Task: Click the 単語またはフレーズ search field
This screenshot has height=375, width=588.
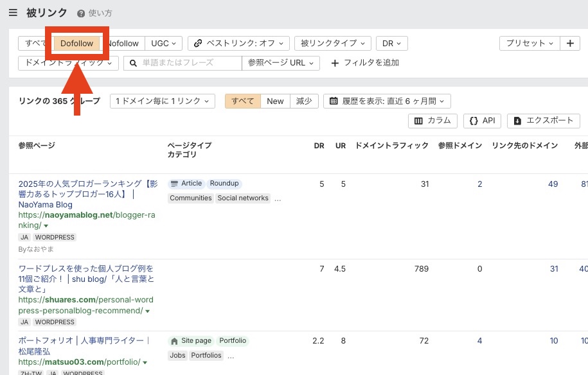Action: pos(182,64)
